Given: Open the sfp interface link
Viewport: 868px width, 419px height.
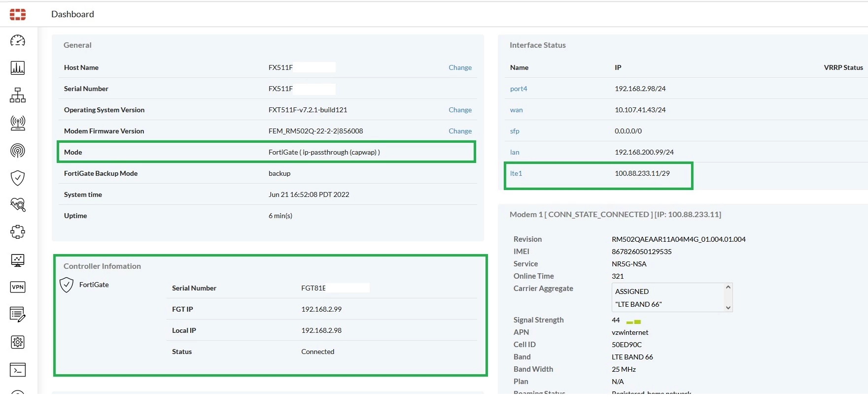Looking at the screenshot, I should pos(515,131).
